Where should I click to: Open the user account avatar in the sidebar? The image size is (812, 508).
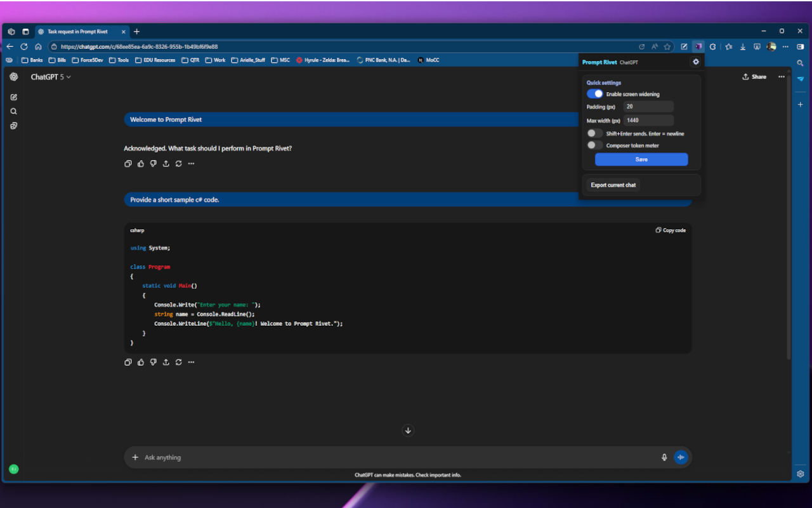click(x=14, y=469)
